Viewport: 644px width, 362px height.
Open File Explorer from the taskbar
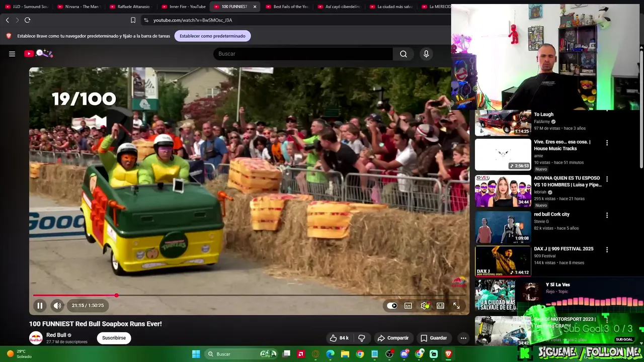point(345,354)
